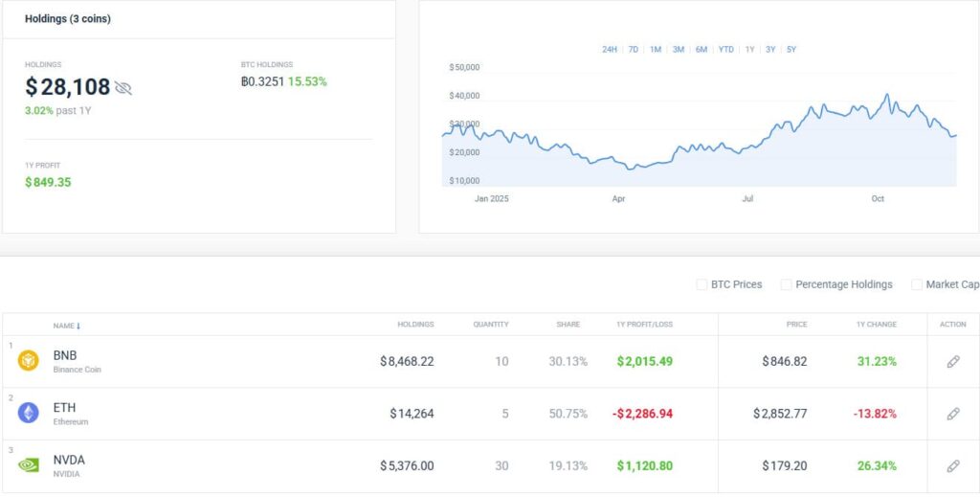Click the Ethereum logo icon
Viewport: 980px width, 497px height.
(x=29, y=413)
